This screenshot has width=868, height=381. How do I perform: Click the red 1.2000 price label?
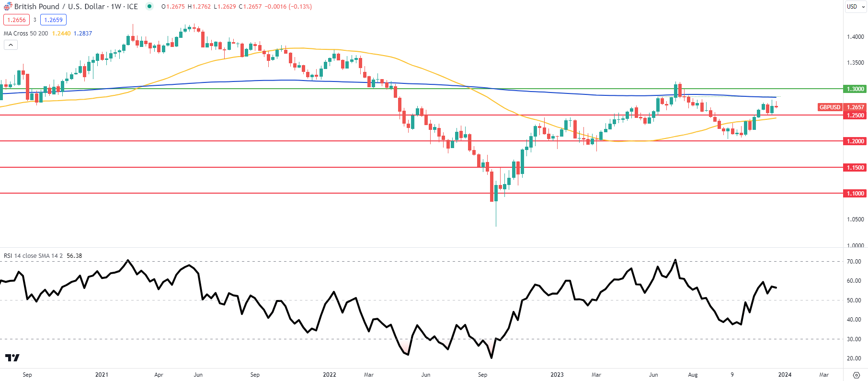(x=856, y=141)
